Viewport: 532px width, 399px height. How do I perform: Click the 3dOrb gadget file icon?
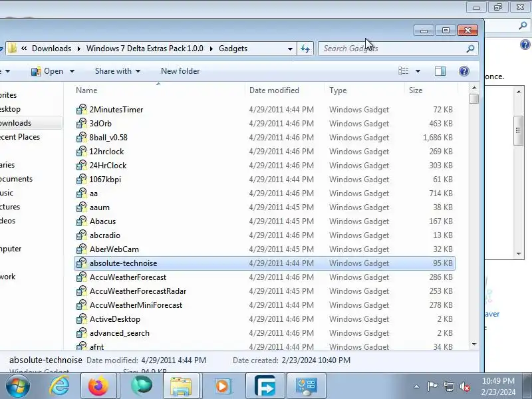point(81,123)
